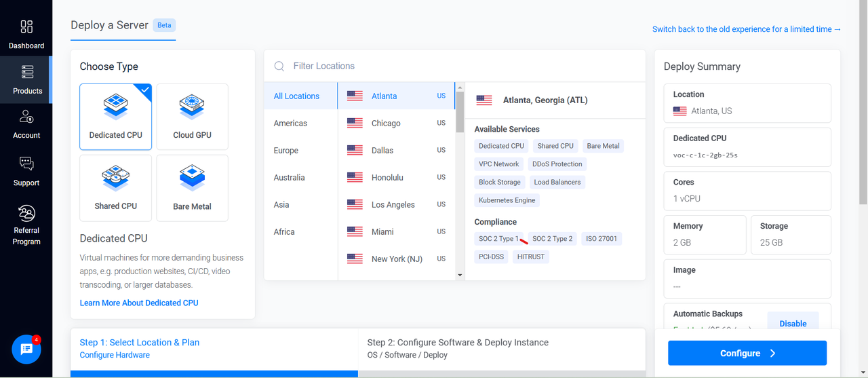Click the HITRUST compliance tag
The height and width of the screenshot is (378, 868).
[x=531, y=257]
